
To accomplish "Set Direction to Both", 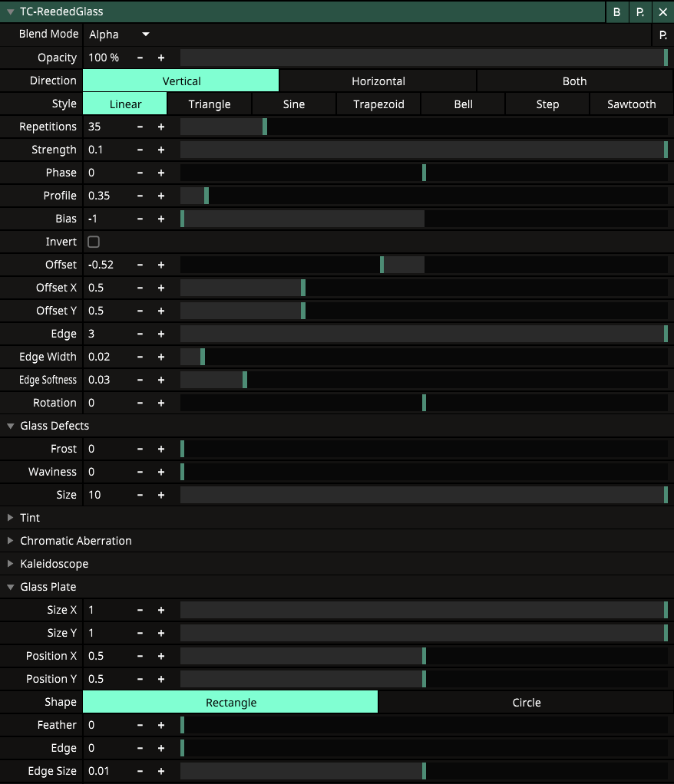I will tap(574, 81).
